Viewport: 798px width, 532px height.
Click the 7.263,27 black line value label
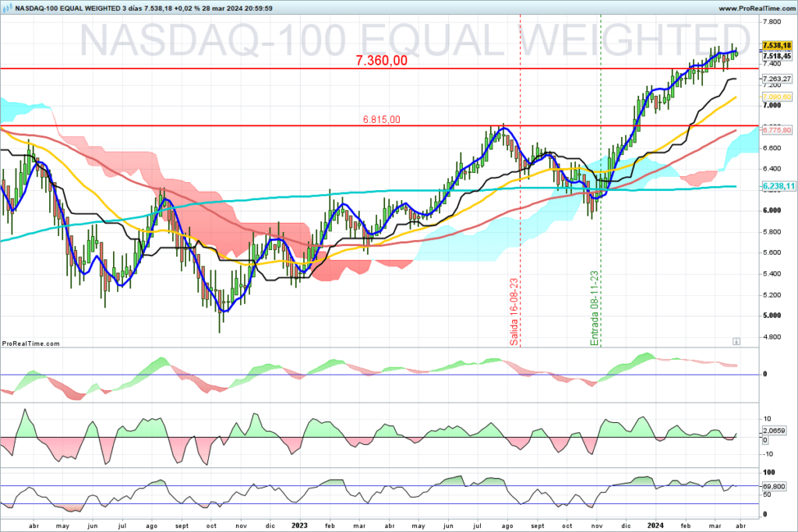[777, 79]
